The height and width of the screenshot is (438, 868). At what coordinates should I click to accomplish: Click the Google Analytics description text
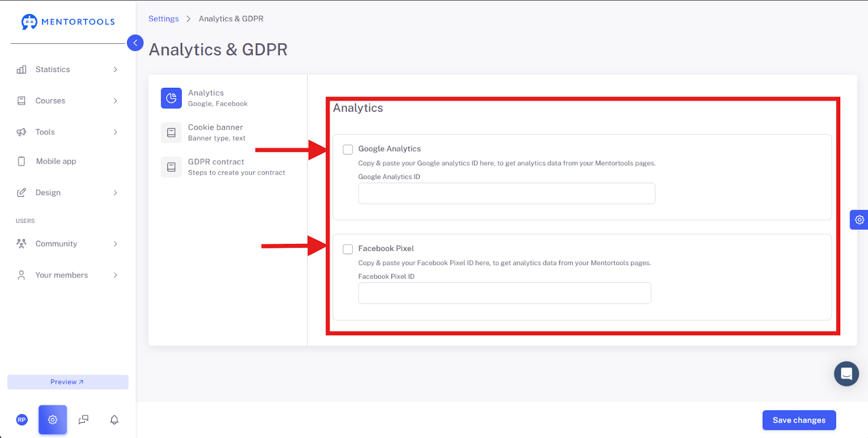(x=507, y=163)
